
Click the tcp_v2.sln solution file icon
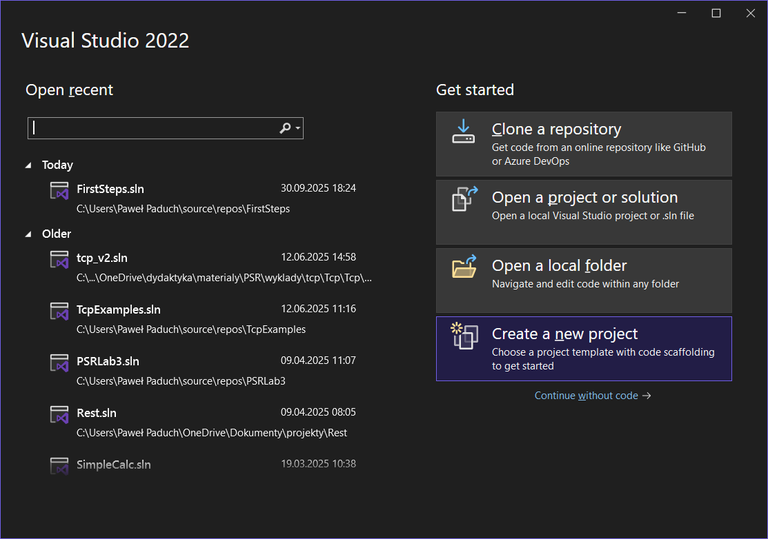(59, 260)
